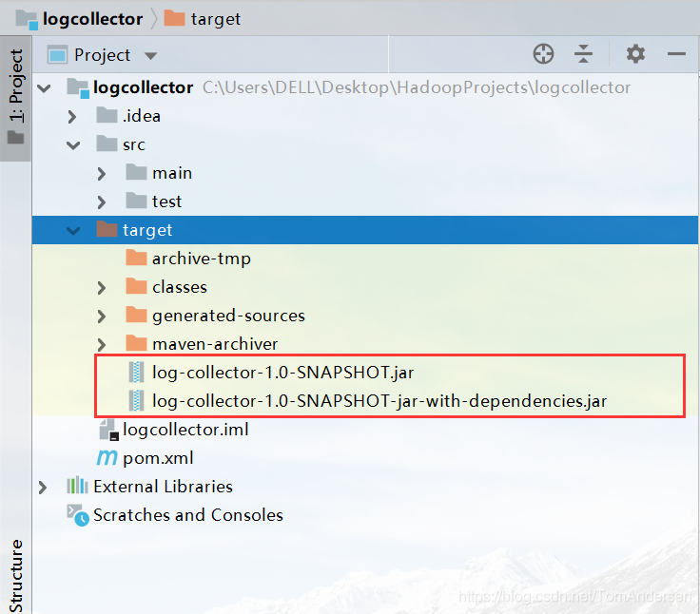Click the jar archive icon of log-collector-1.0-SNAPSHOT.jar
Image resolution: width=700 pixels, height=614 pixels.
coord(136,373)
